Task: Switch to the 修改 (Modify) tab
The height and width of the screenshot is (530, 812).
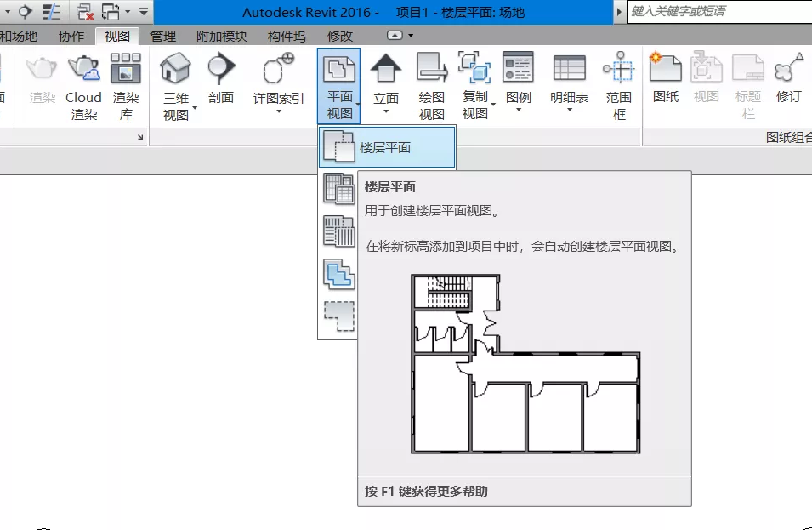Action: pyautogui.click(x=340, y=37)
